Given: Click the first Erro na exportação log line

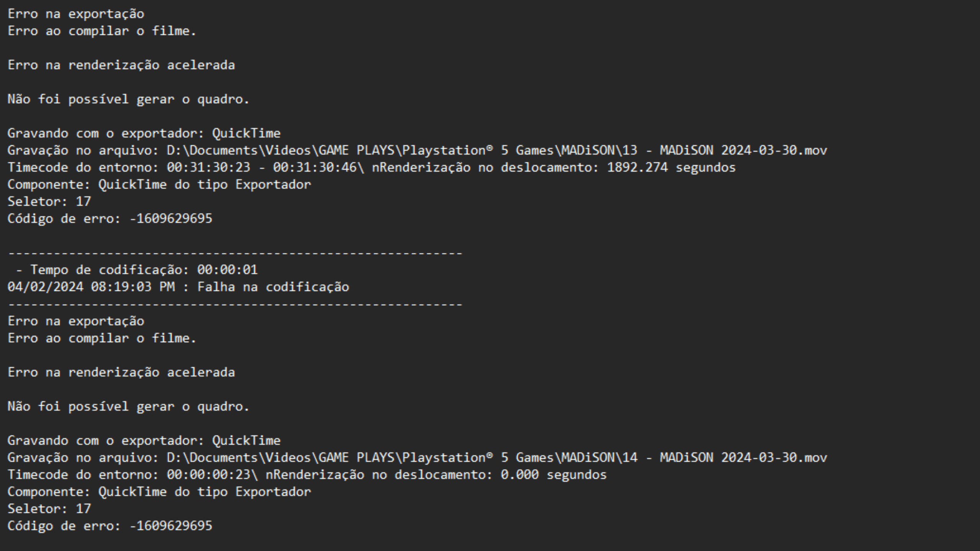Looking at the screenshot, I should point(76,14).
